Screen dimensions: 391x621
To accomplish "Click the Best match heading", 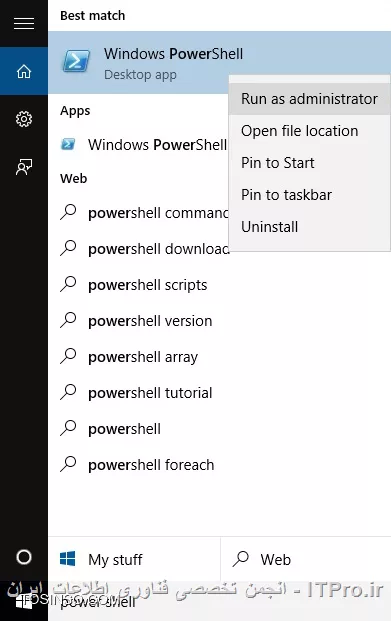I will pyautogui.click(x=92, y=15).
